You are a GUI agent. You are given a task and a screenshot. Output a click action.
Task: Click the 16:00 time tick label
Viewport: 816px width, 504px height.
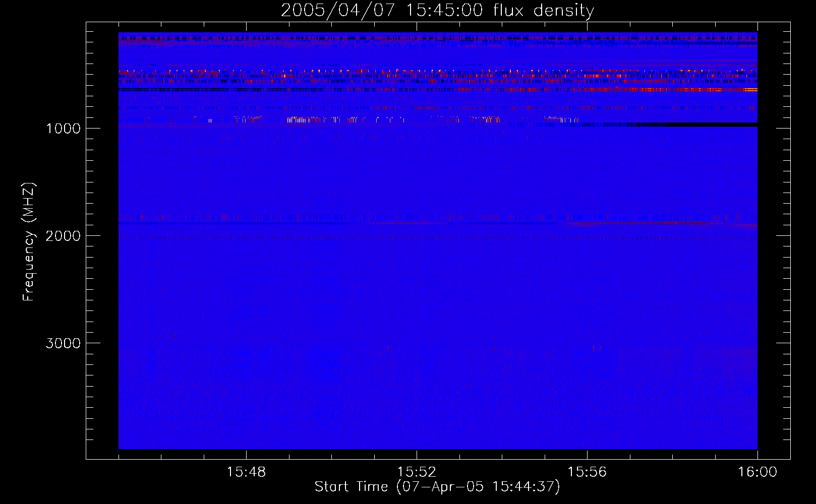point(757,472)
